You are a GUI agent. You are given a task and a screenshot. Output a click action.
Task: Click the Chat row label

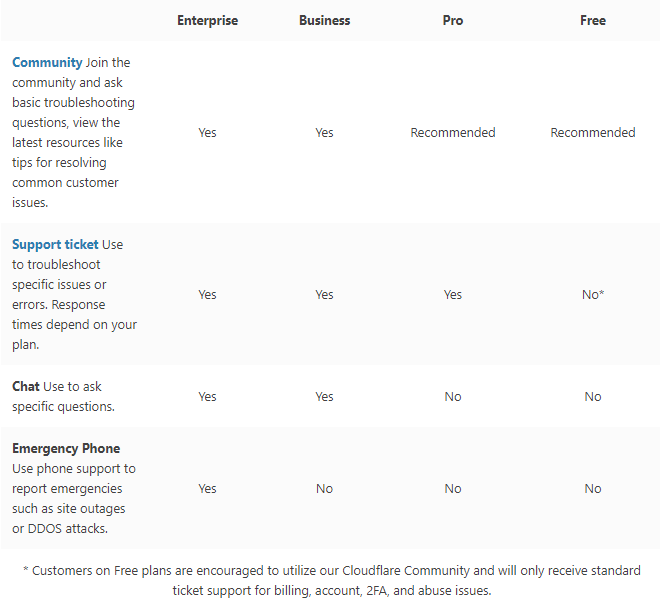tap(26, 386)
